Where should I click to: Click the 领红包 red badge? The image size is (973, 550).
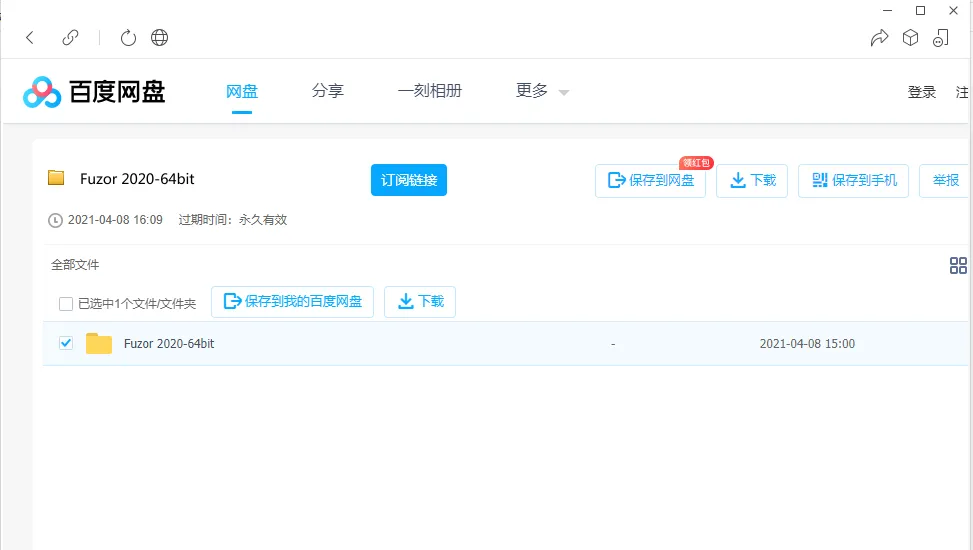696,163
